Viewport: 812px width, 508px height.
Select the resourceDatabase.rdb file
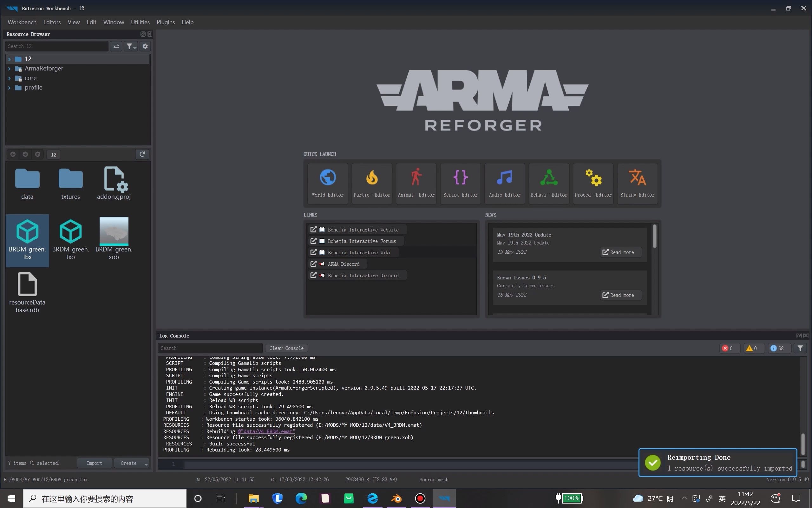coord(27,292)
